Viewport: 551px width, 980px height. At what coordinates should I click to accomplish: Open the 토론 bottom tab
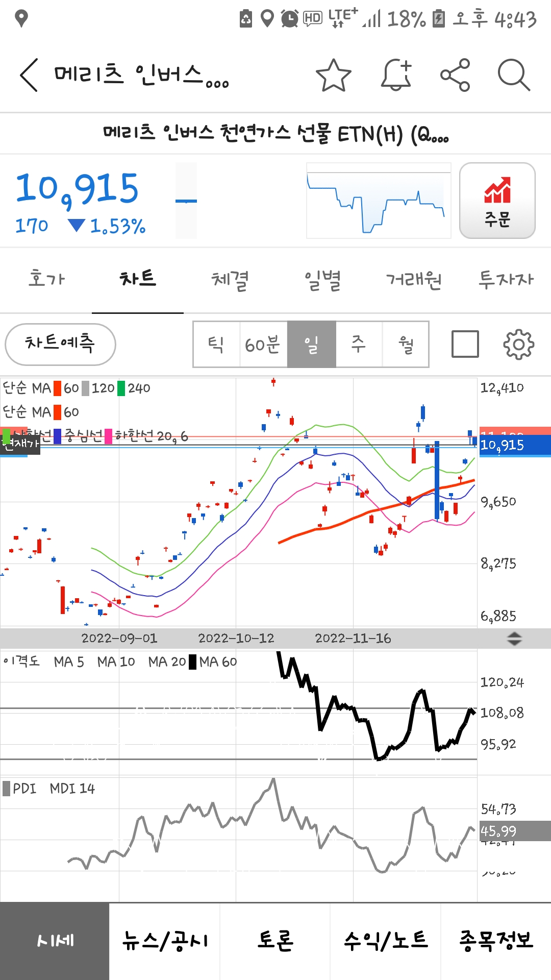[275, 941]
